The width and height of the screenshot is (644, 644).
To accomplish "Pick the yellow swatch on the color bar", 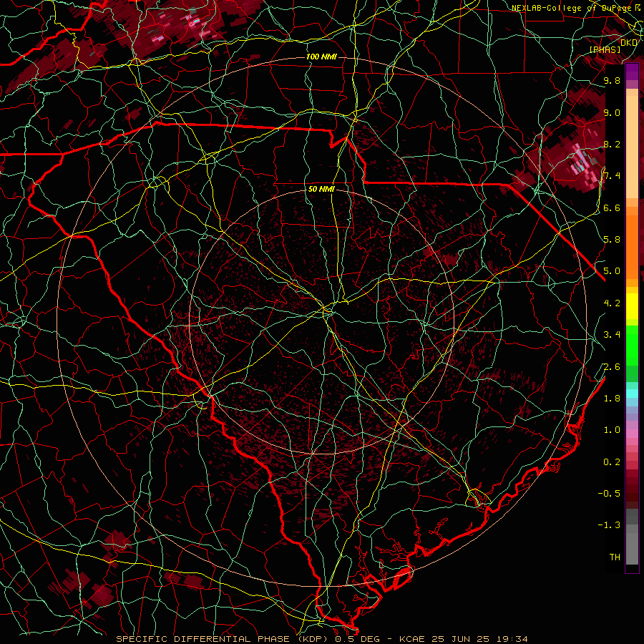I will tap(632, 306).
